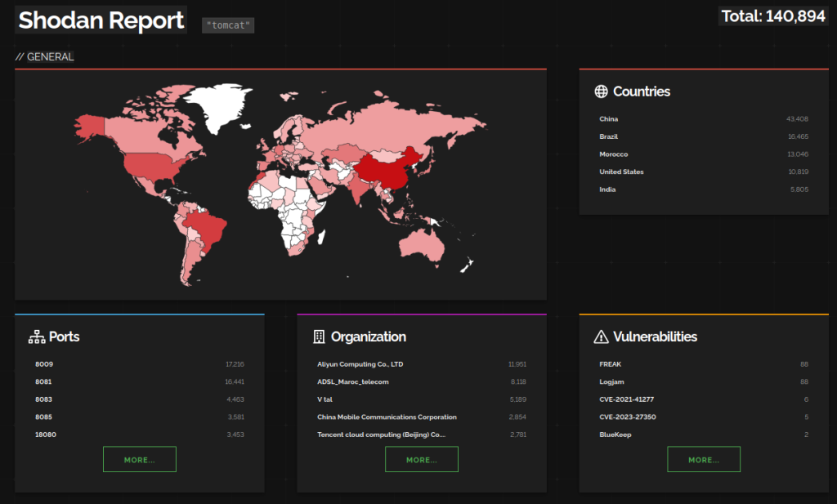Select port 8009 in the Ports list
837x504 pixels.
tap(44, 364)
